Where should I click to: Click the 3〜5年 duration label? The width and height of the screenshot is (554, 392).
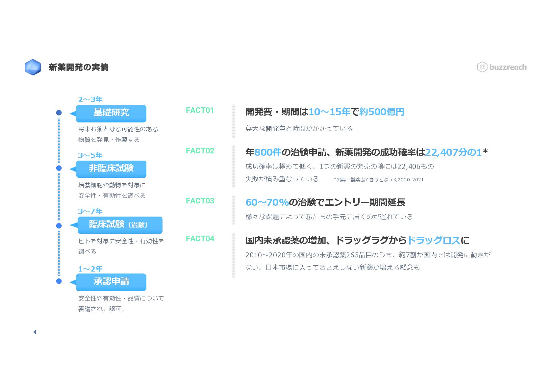point(90,155)
